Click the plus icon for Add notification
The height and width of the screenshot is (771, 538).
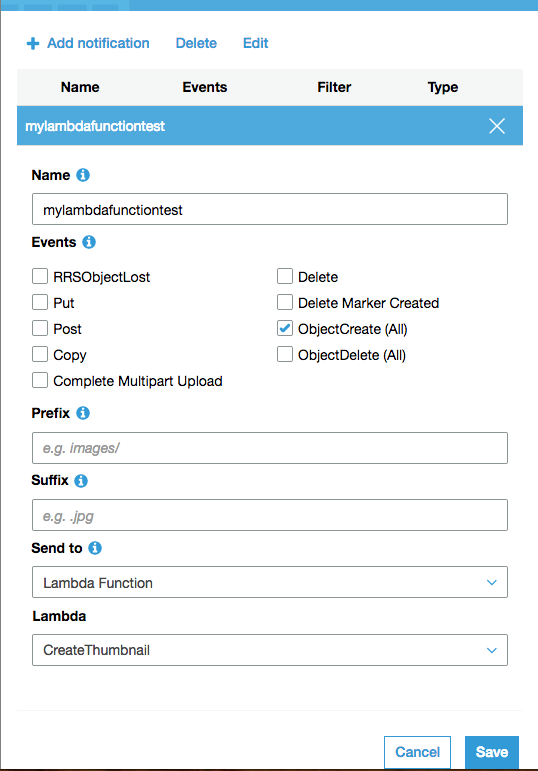(x=32, y=43)
